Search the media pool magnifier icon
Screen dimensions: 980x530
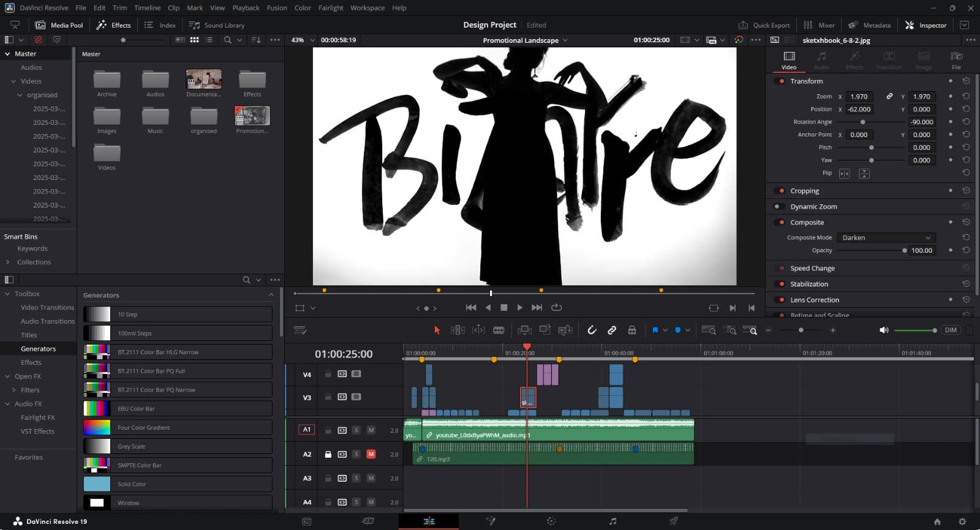point(228,40)
